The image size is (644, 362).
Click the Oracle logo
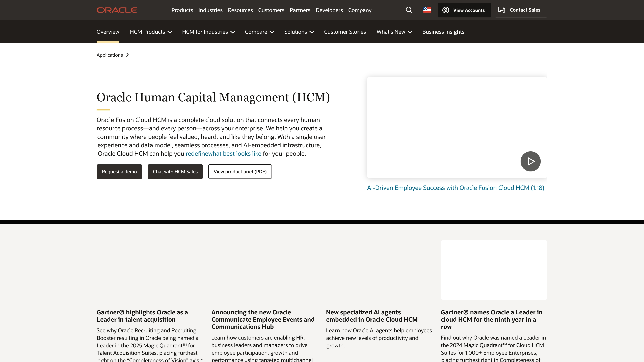click(117, 10)
